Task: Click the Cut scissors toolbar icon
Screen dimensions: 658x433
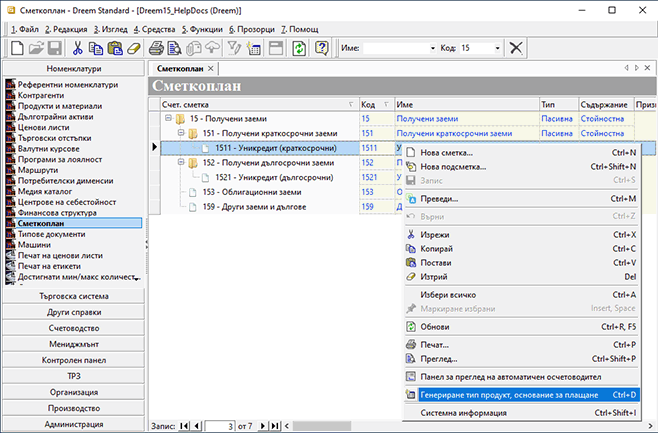Action: click(78, 48)
